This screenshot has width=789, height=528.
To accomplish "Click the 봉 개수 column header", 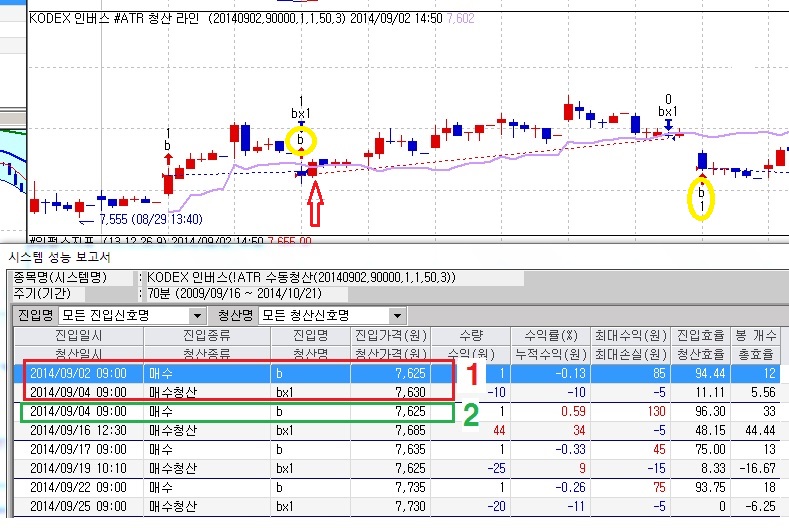I will [755, 335].
